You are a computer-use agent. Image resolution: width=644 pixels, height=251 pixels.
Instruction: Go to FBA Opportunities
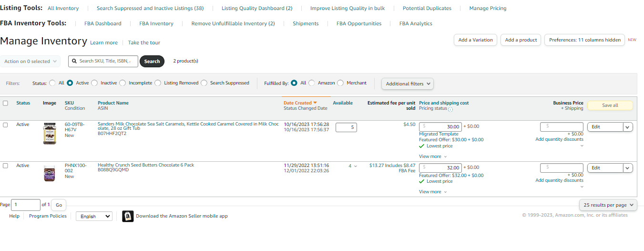359,23
